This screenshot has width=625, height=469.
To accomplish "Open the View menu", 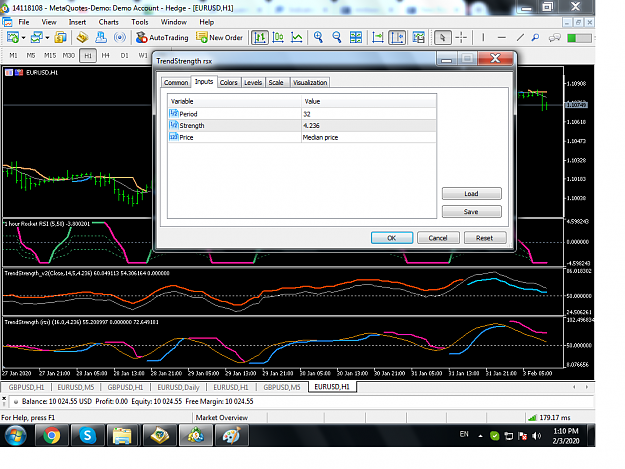I will [x=49, y=22].
